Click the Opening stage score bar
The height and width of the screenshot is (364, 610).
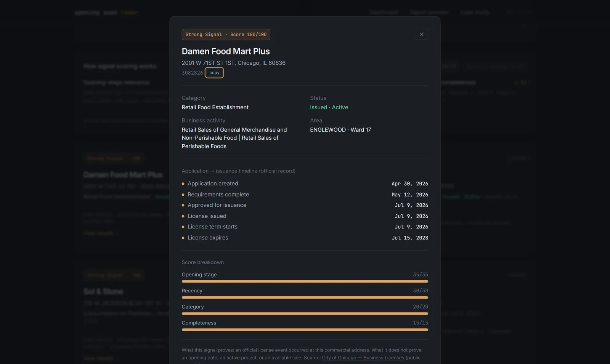(305, 281)
